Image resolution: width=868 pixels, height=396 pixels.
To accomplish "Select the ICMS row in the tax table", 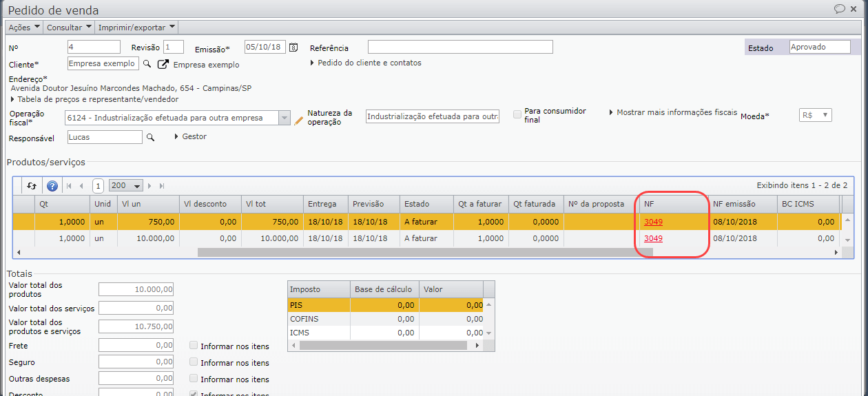I will pyautogui.click(x=385, y=333).
